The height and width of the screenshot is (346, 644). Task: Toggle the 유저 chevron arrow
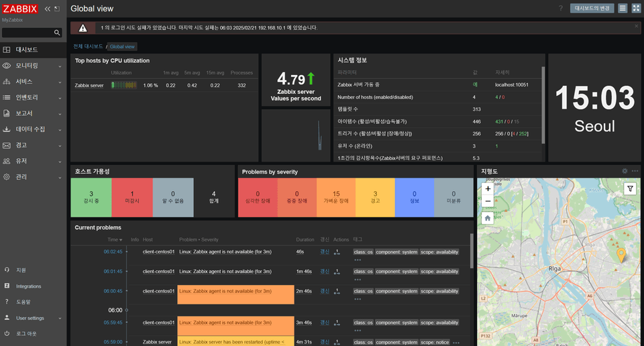(x=60, y=162)
